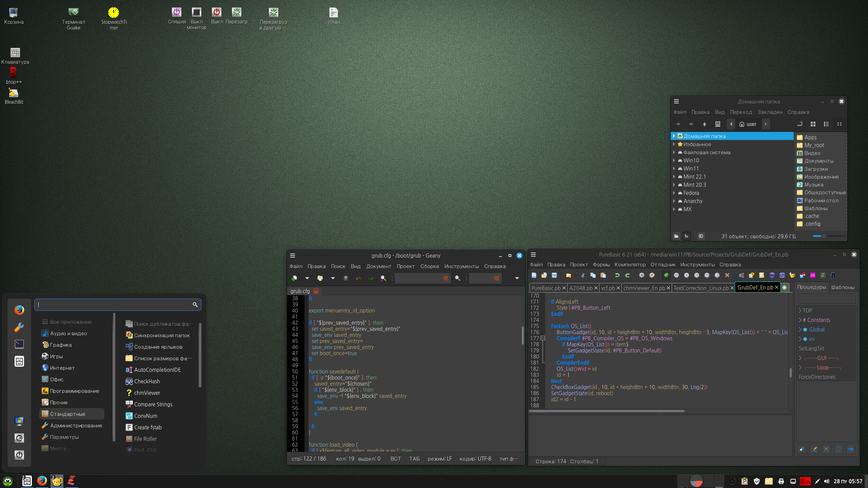
Task: Open Geany toolbar overflow dropdown arrow
Action: coord(517,278)
